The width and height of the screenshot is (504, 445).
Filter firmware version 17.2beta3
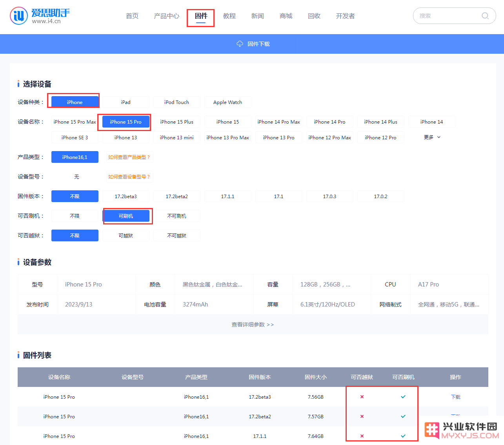tap(126, 196)
